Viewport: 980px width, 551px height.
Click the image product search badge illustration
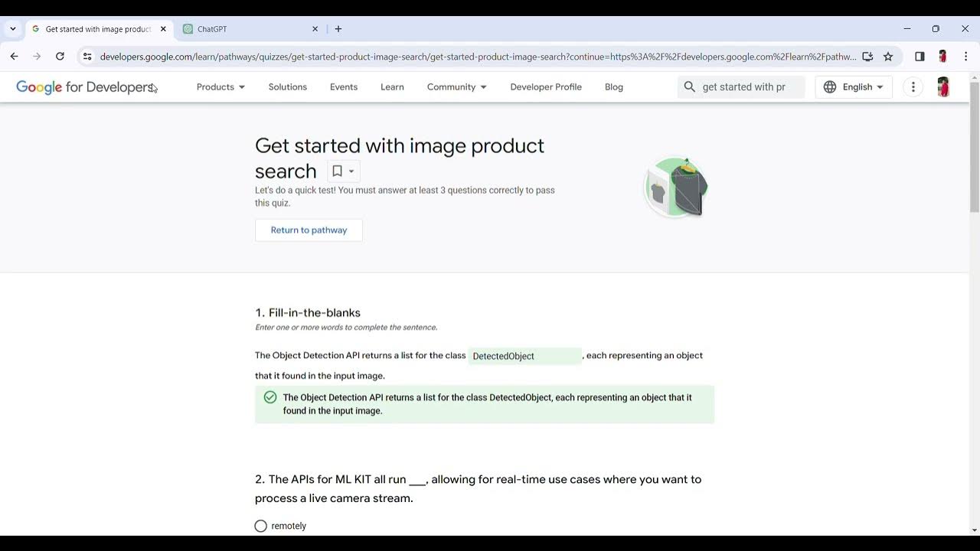click(x=676, y=187)
